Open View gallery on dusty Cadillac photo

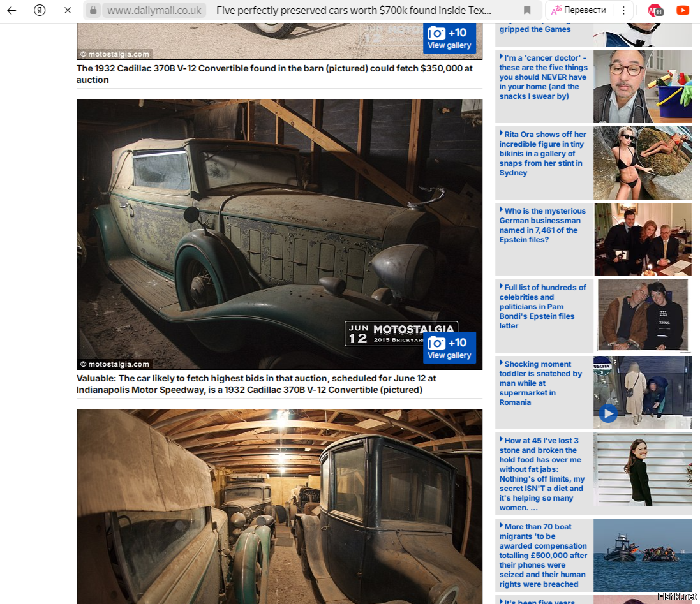(x=449, y=348)
